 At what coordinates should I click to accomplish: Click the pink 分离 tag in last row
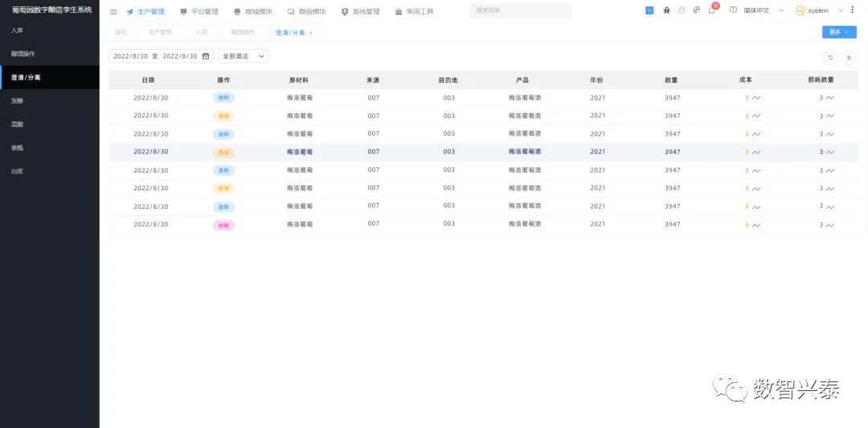pyautogui.click(x=223, y=225)
